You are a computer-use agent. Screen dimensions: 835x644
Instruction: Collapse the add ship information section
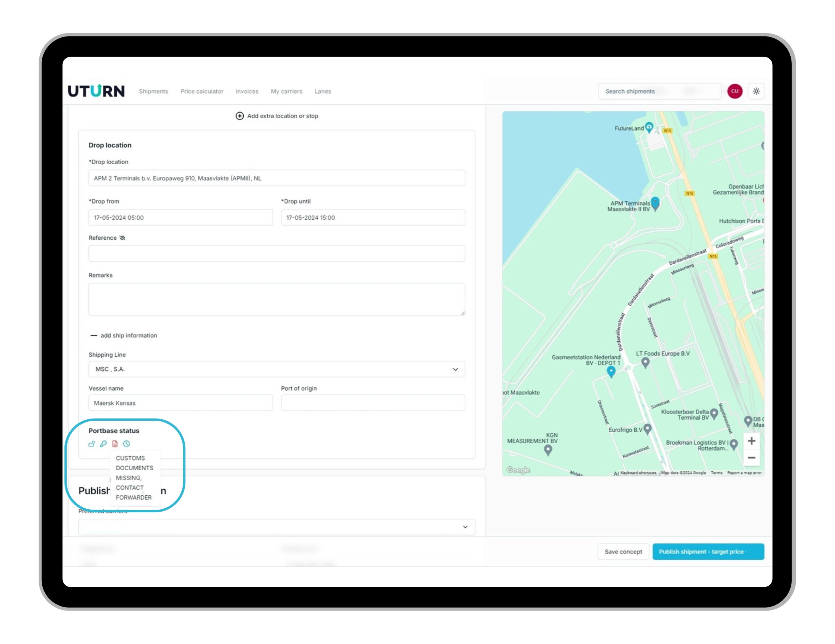tap(124, 335)
